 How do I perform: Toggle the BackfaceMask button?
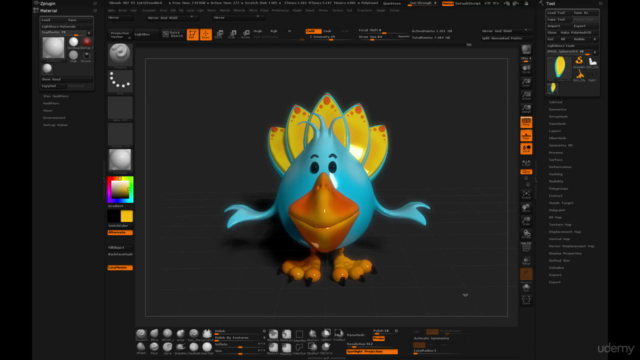[120, 254]
